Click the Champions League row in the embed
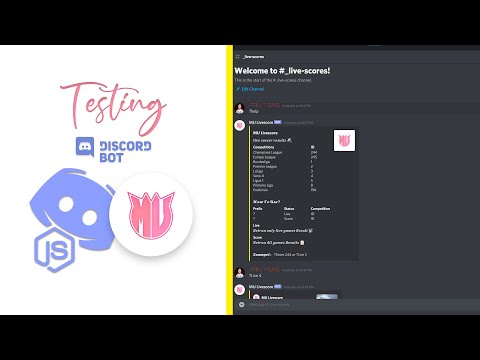The width and height of the screenshot is (480, 360). pyautogui.click(x=285, y=152)
